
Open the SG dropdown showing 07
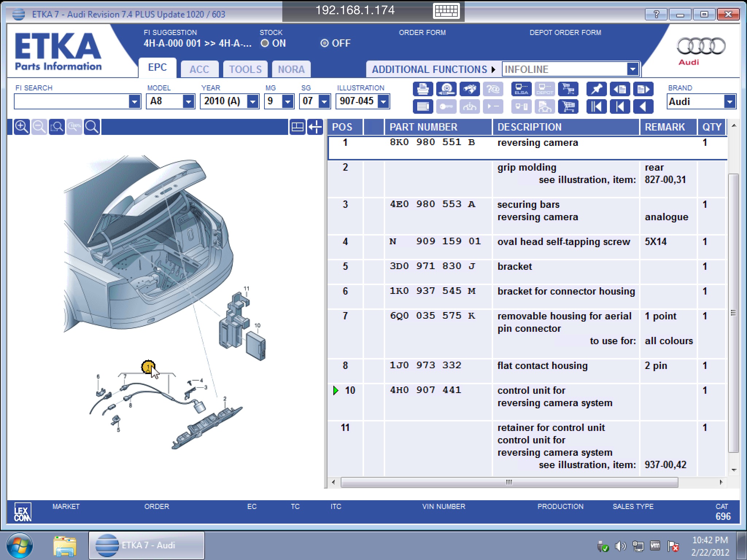click(x=324, y=101)
